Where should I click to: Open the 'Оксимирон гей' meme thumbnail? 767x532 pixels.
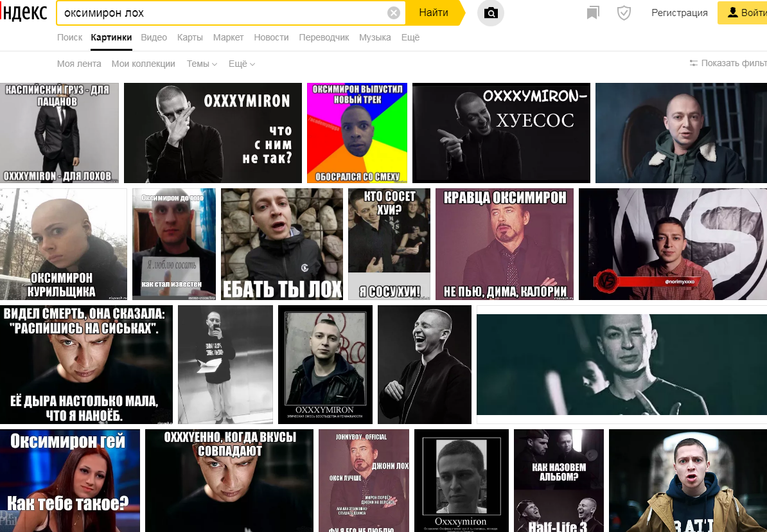(70, 481)
